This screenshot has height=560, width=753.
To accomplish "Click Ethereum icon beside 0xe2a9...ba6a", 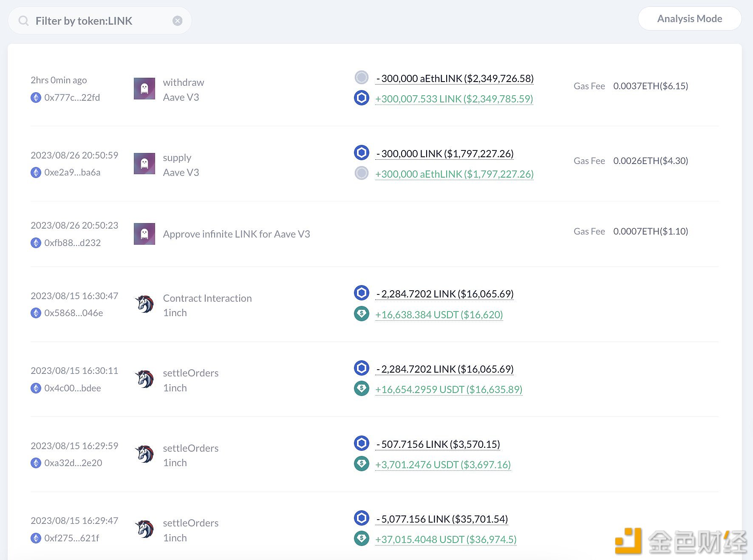I will coord(36,173).
